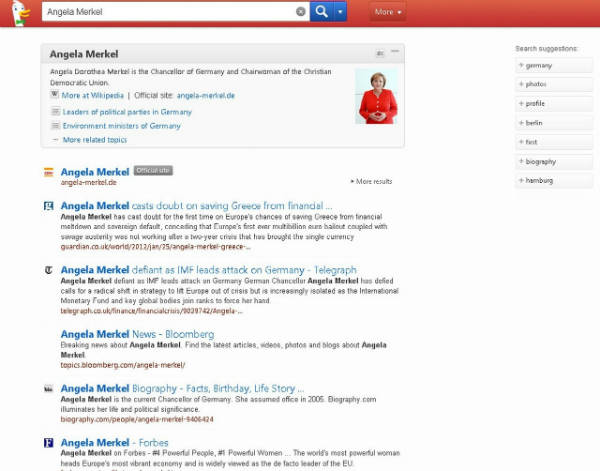Open the Angela Merkel News - Bloomberg result
The height and width of the screenshot is (471, 600).
(137, 334)
